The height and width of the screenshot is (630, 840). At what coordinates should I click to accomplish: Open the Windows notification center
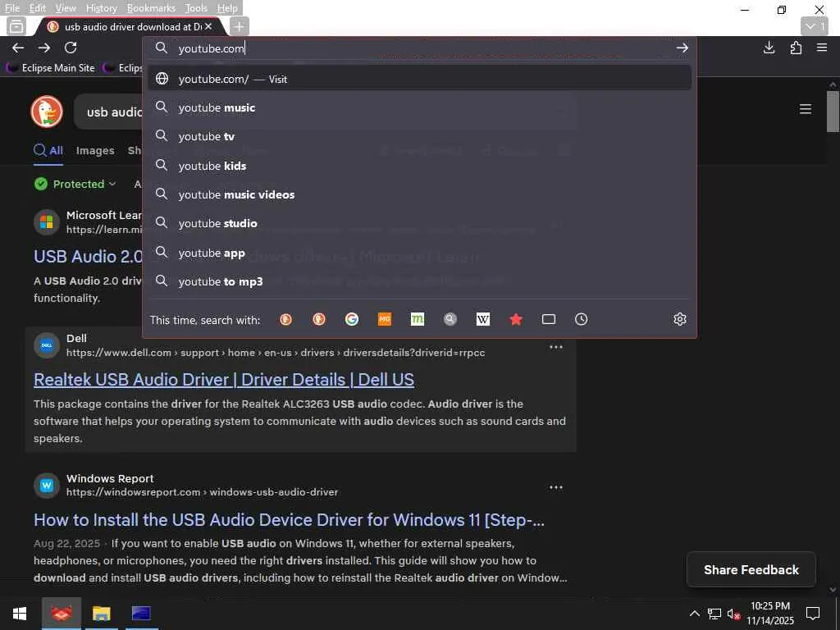[813, 614]
